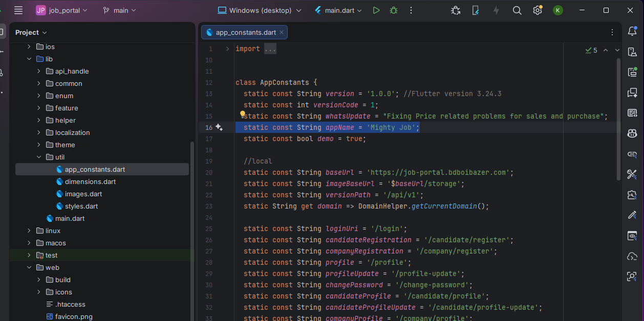Image resolution: width=644 pixels, height=321 pixels.
Task: Open the Copilot tool window icon
Action: pos(632,133)
